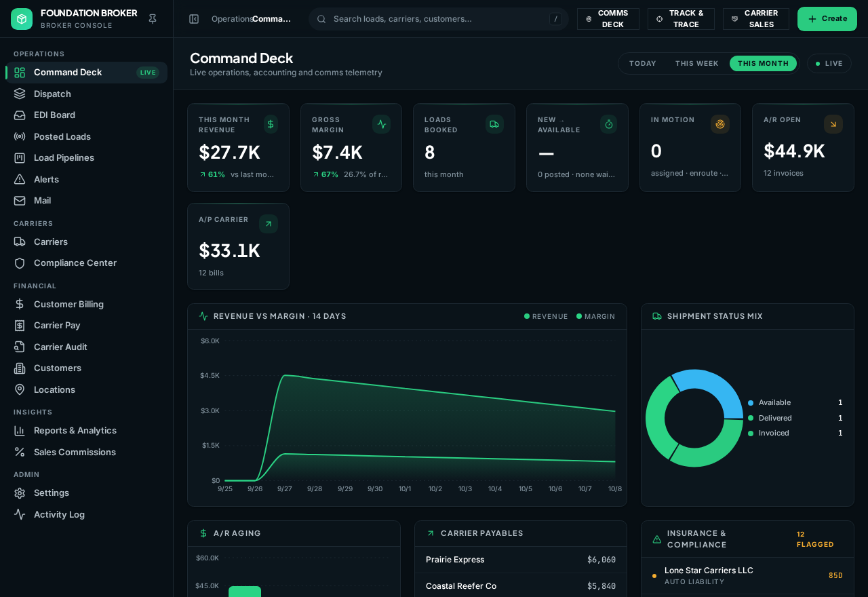Pin the sidebar with the pin icon

(x=153, y=19)
